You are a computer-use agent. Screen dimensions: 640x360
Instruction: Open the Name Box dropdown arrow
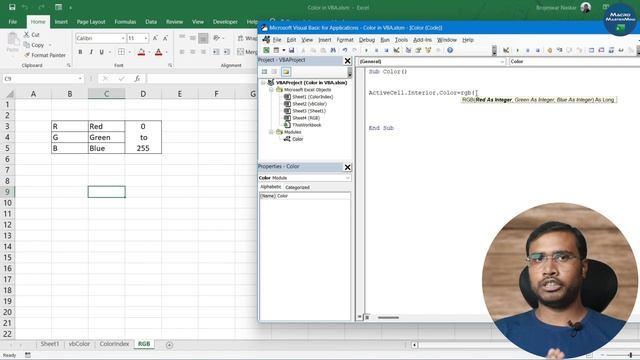(80, 78)
